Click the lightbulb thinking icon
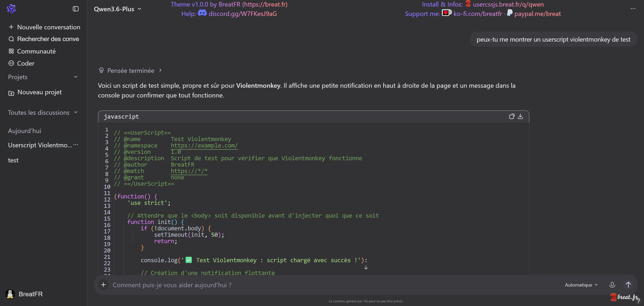Viewport: 644px width, 306px height. pyautogui.click(x=101, y=70)
